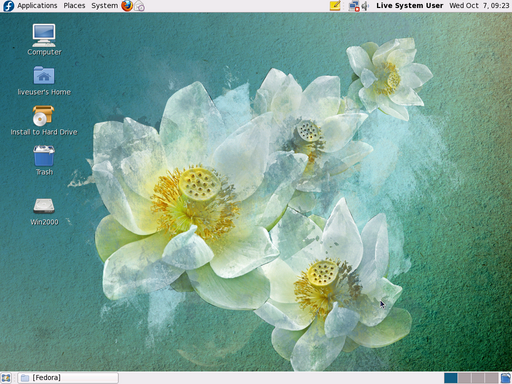Switch to the fourth workspace

[491, 378]
